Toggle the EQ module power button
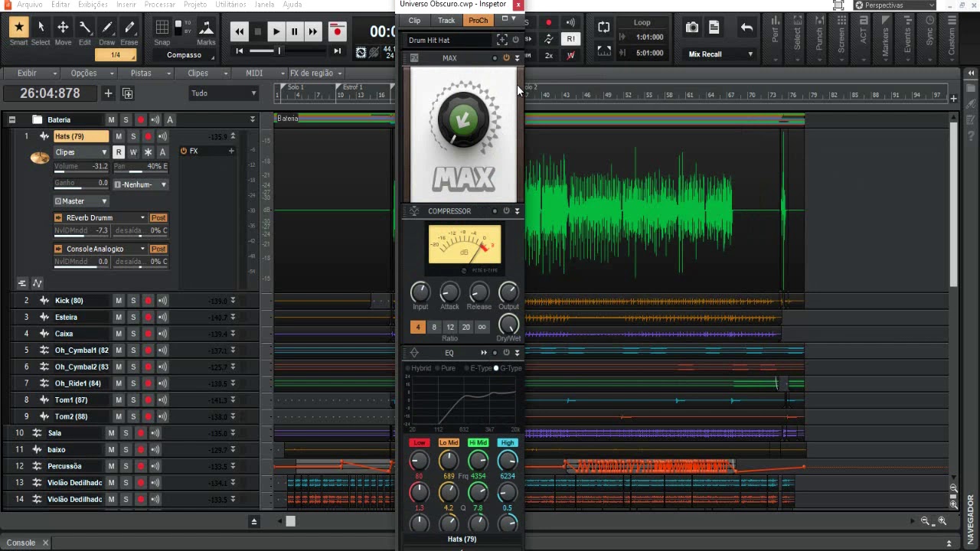Viewport: 980px width, 551px height. 506,353
